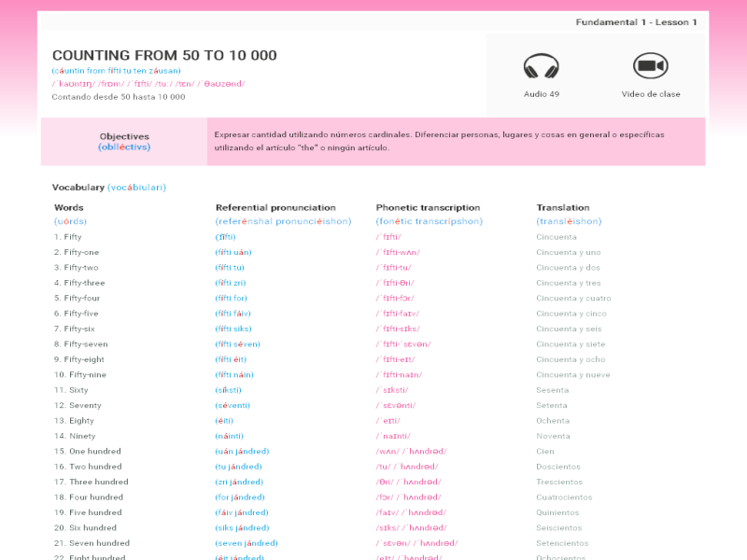Select the Translation column header
Screen dimensions: 747x560
point(563,208)
